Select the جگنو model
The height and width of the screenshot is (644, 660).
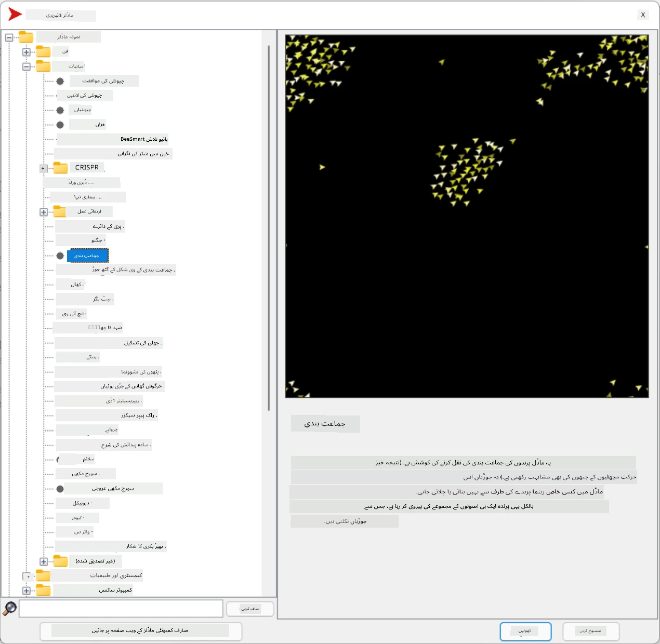(x=81, y=240)
